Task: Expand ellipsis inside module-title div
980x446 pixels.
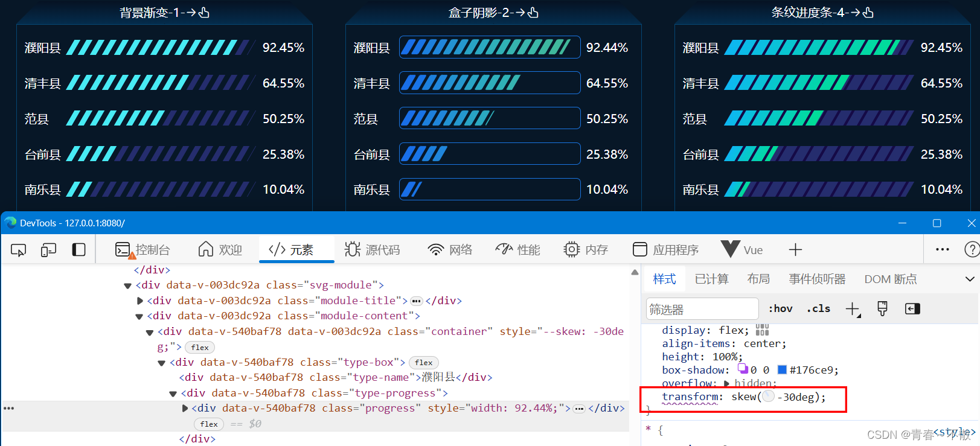Action: coord(417,301)
